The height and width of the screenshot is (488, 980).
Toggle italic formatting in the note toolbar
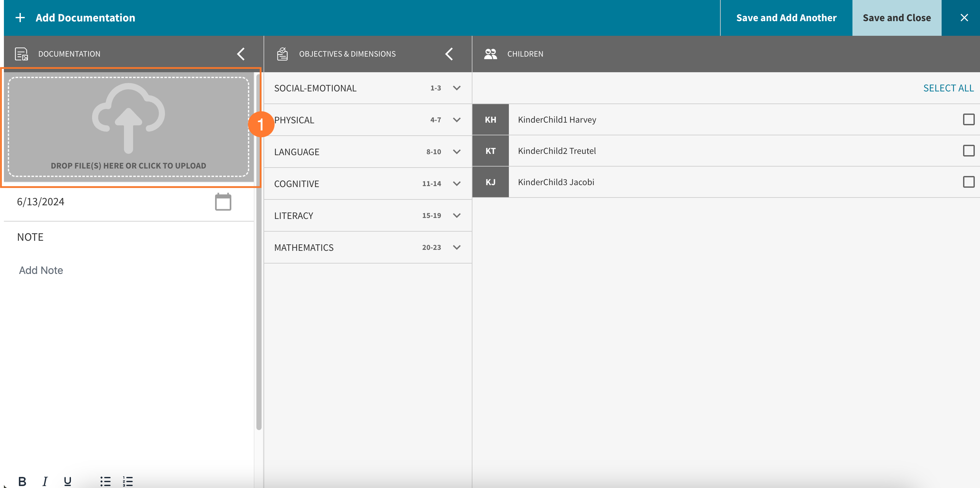tap(45, 481)
